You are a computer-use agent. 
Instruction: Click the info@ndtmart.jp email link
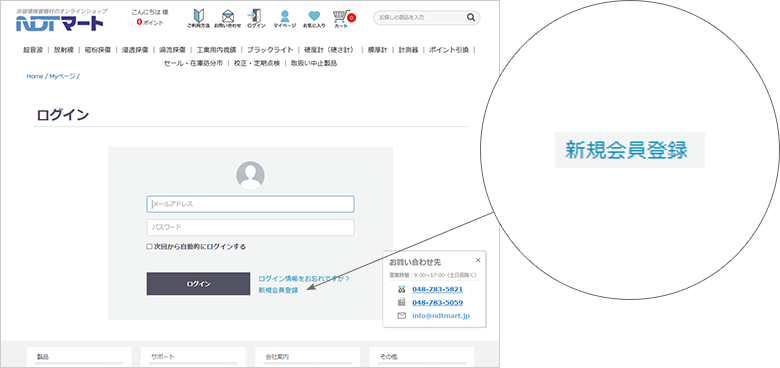(x=441, y=316)
